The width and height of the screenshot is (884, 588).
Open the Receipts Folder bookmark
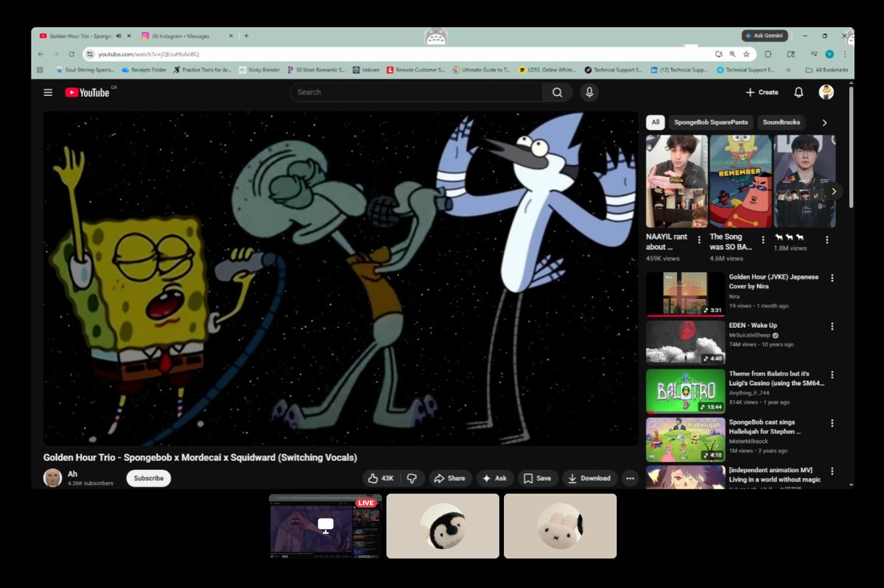pos(144,70)
